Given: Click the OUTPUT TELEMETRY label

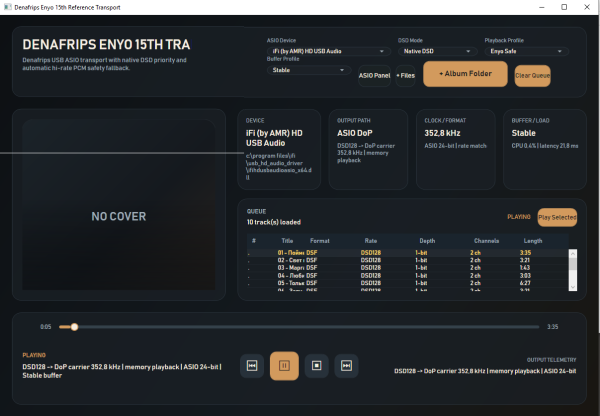Looking at the screenshot, I should (551, 360).
